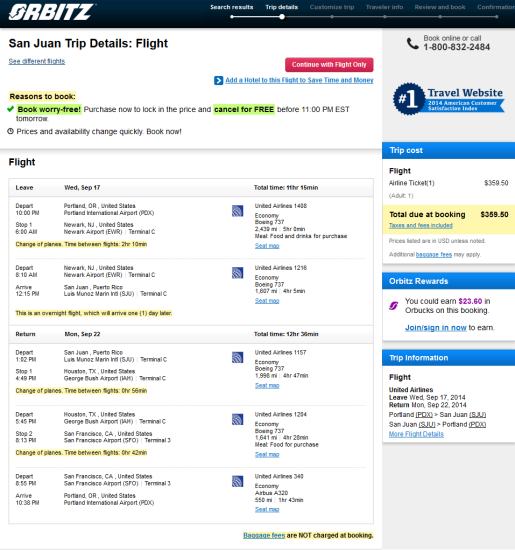The image size is (515, 550).
Task: Click the blue arrow icon beside Add a Hotel
Action: (218, 80)
